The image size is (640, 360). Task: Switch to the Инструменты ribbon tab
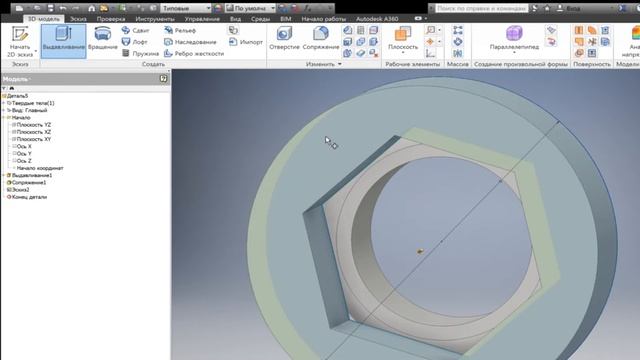(155, 19)
